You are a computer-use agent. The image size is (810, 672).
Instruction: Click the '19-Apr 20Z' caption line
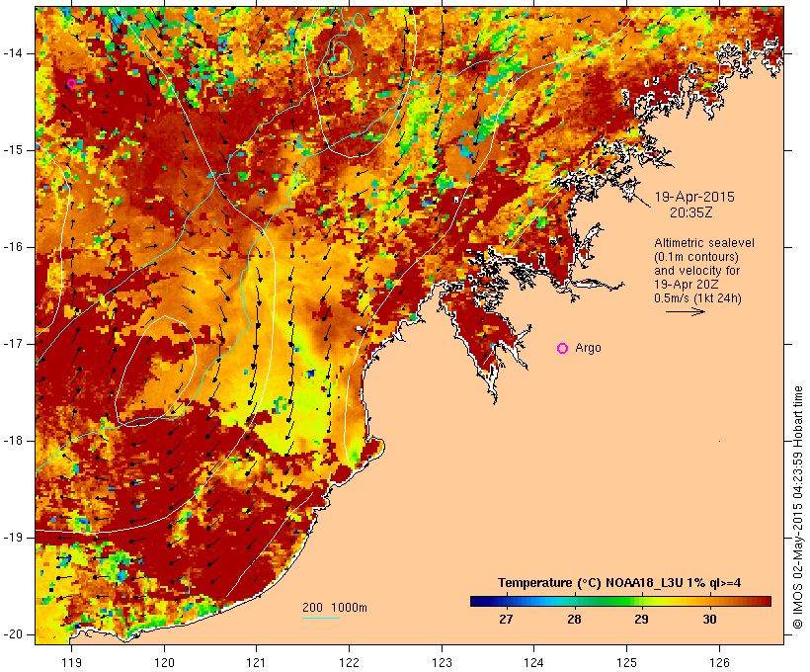(x=686, y=285)
